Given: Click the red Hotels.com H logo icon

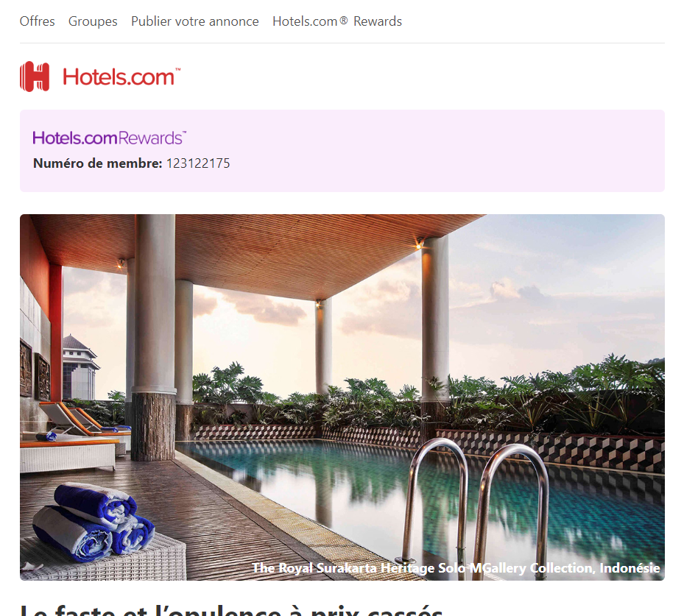Looking at the screenshot, I should 35,77.
